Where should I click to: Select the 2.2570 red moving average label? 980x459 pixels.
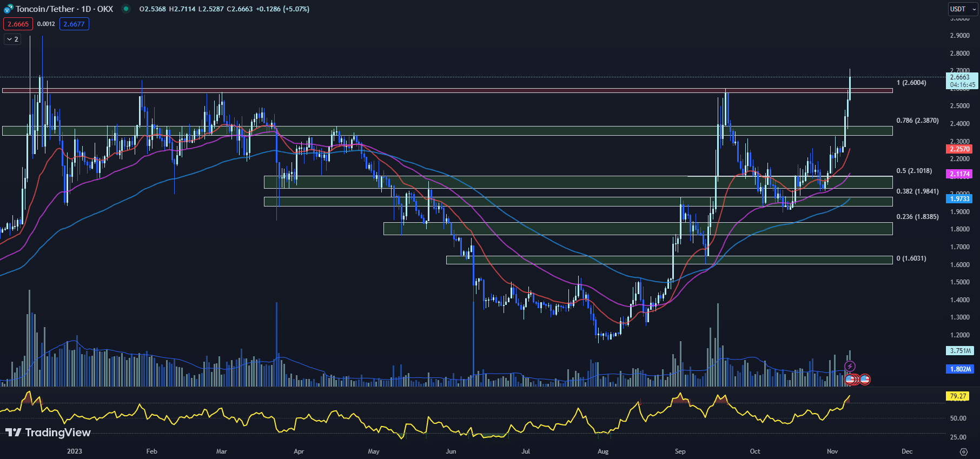point(959,149)
